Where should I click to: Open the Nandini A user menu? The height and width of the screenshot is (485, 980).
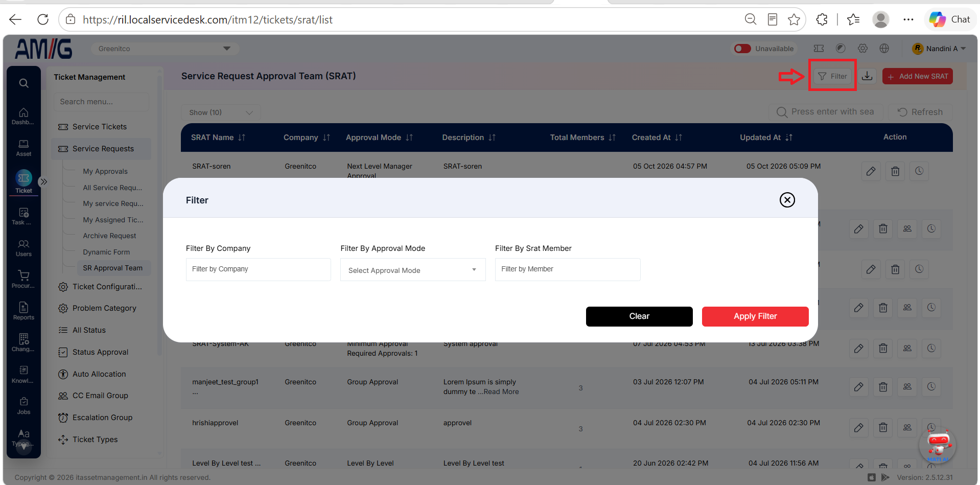(939, 49)
